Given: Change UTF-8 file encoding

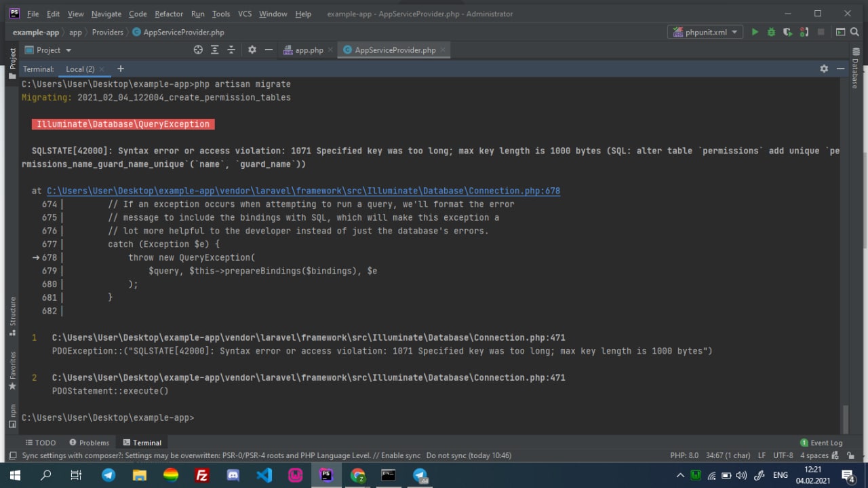Looking at the screenshot, I should point(783,455).
